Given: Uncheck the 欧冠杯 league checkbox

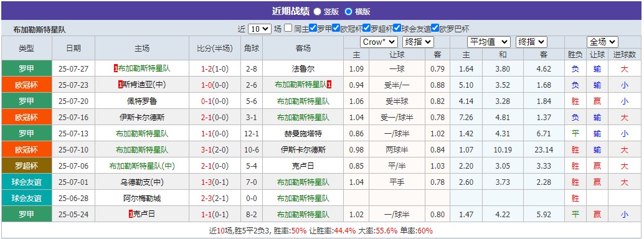Looking at the screenshot, I should pyautogui.click(x=336, y=29).
